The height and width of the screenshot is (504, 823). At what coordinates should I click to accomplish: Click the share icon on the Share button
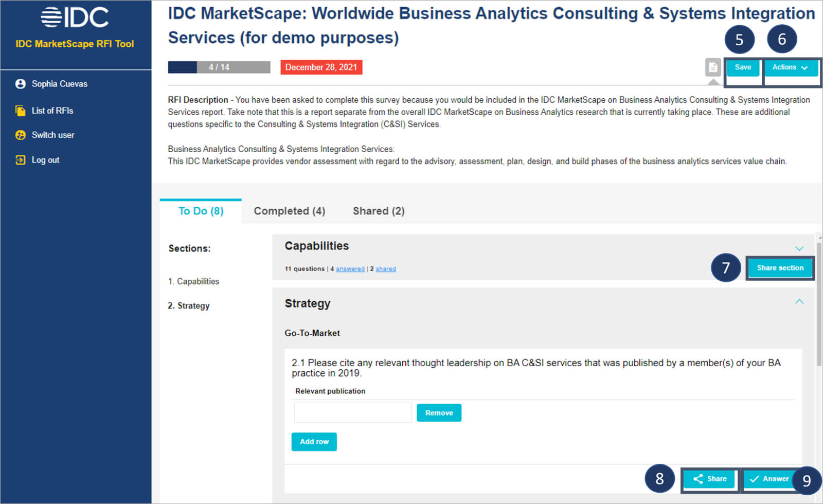coord(698,479)
